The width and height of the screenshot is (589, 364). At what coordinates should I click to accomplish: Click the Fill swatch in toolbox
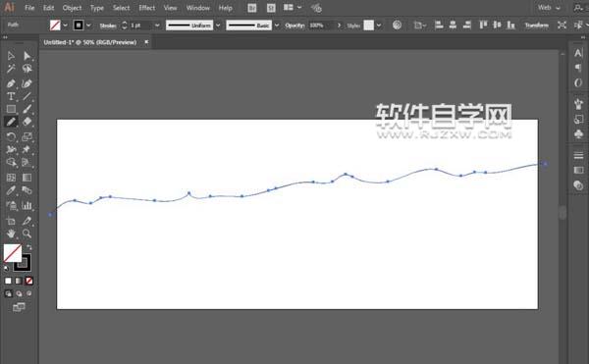(13, 253)
